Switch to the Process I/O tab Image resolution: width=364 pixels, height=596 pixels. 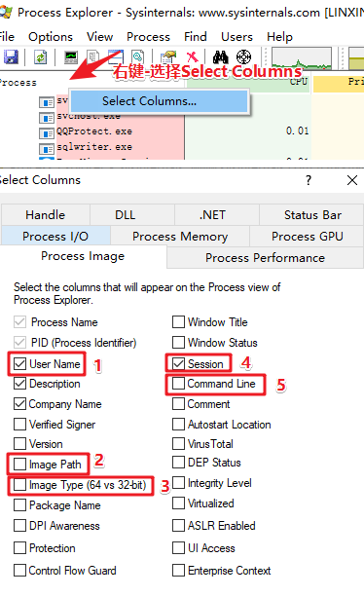tap(55, 237)
